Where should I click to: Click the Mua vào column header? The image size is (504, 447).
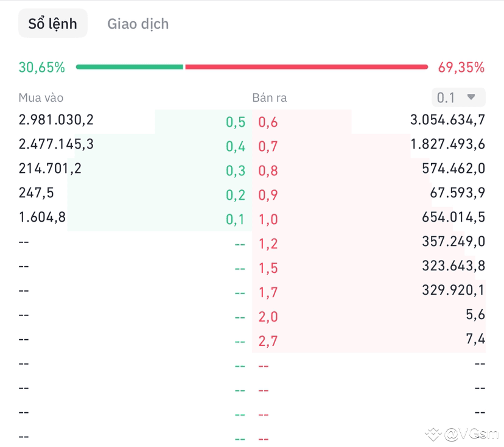point(41,97)
